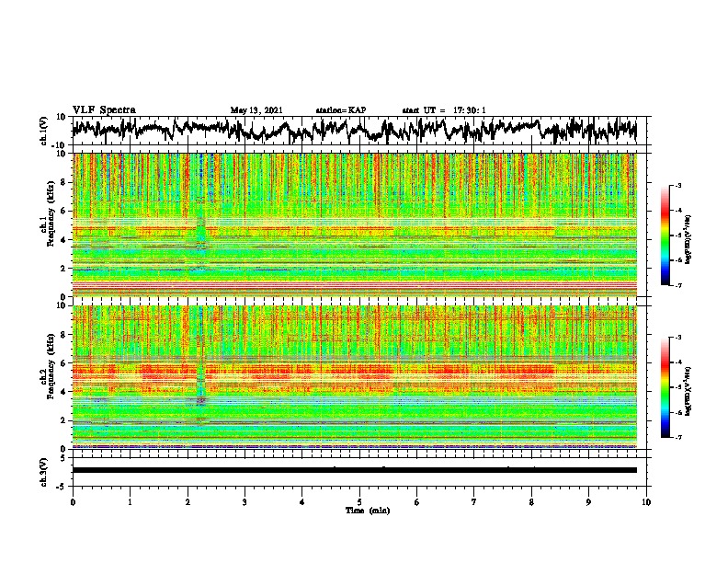Click the time axis tick label "9"
Screen dimensions: 728x563
point(588,502)
